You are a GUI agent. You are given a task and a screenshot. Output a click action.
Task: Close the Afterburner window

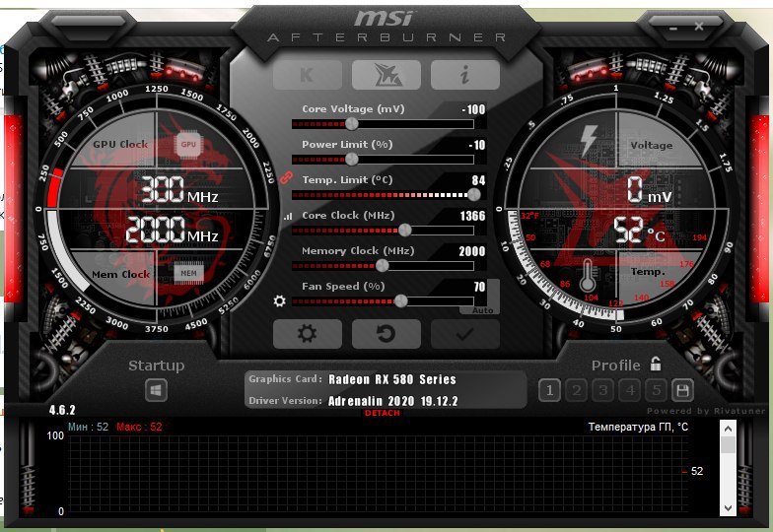point(699,26)
